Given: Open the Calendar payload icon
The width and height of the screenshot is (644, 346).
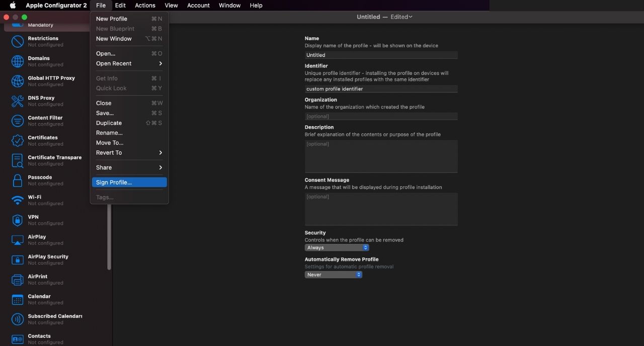Looking at the screenshot, I should pos(18,300).
